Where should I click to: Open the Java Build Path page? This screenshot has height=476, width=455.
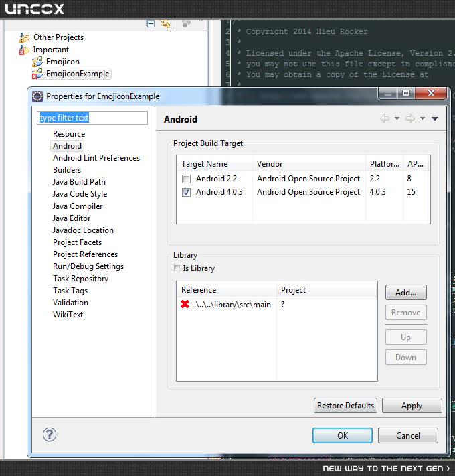pos(79,182)
